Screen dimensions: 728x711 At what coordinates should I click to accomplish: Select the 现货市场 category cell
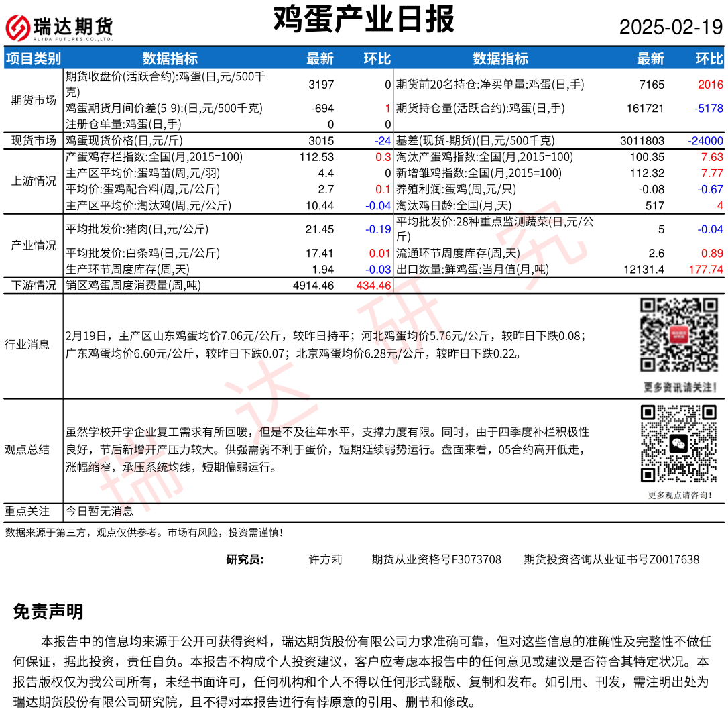(x=34, y=141)
